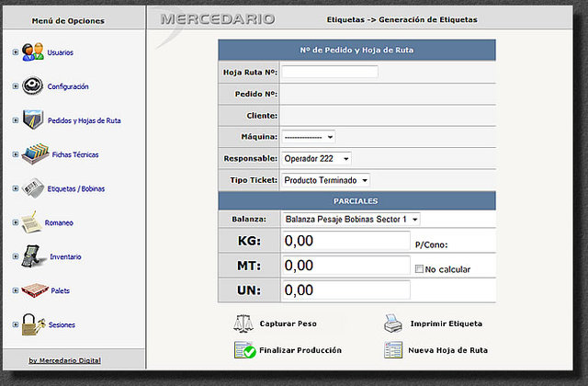This screenshot has height=386, width=588.
Task: Click the Capturar Peso scales icon
Action: click(243, 324)
